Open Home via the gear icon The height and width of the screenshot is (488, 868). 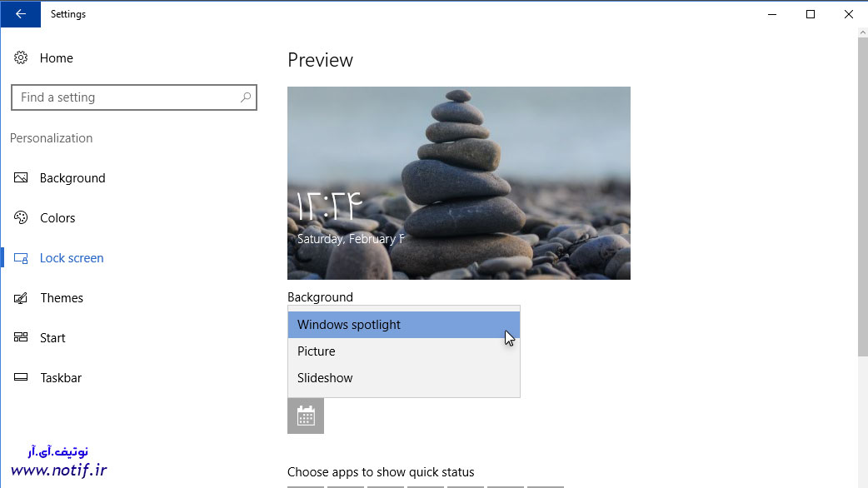[21, 58]
